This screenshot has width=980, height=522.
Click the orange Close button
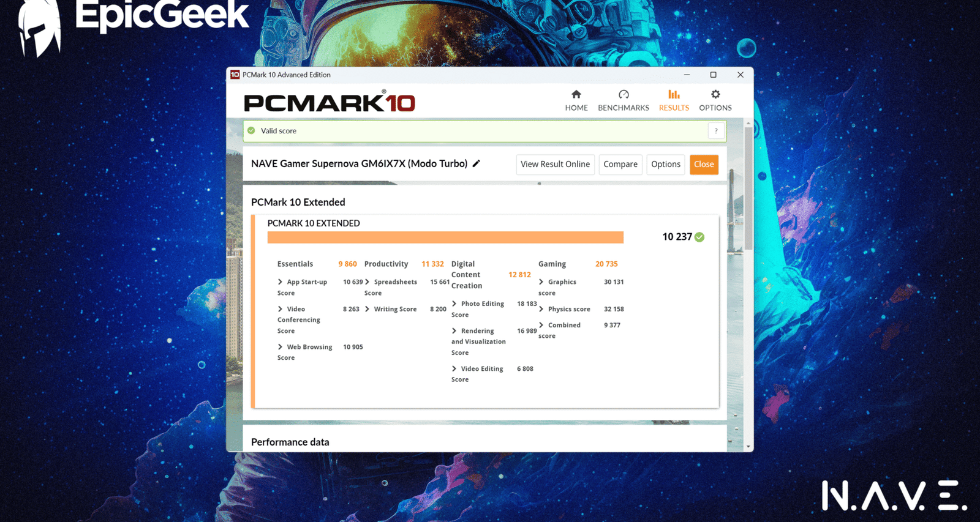704,164
